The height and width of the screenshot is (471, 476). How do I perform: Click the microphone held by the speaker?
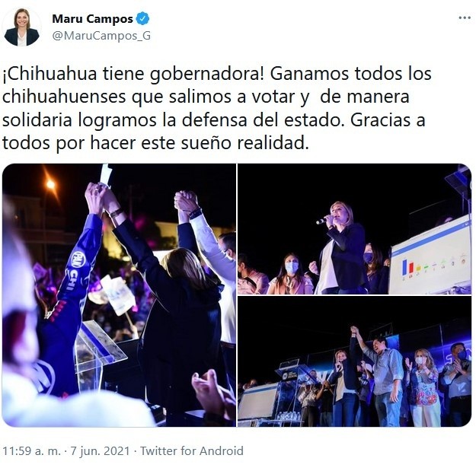[x=324, y=219]
